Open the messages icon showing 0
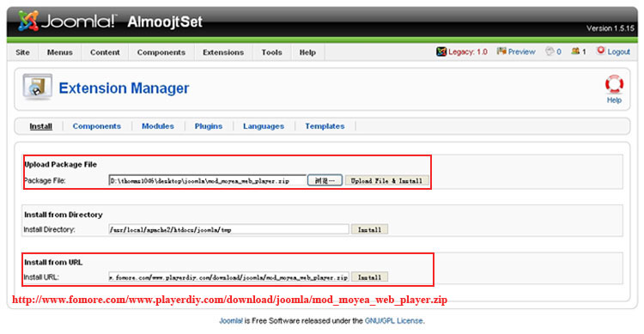This screenshot has width=644, height=334. [550, 52]
